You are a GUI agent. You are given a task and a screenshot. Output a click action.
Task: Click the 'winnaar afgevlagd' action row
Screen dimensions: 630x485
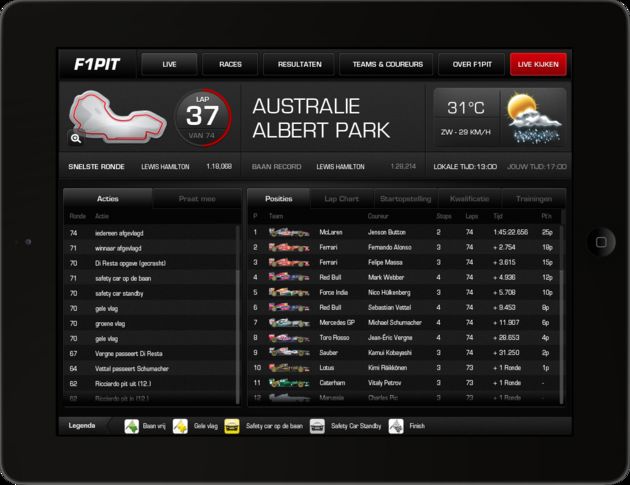150,248
